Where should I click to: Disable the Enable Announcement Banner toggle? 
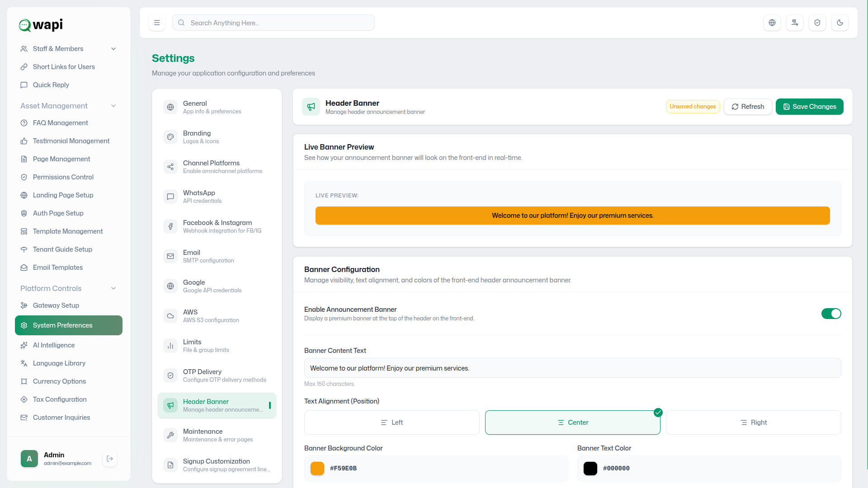(831, 314)
